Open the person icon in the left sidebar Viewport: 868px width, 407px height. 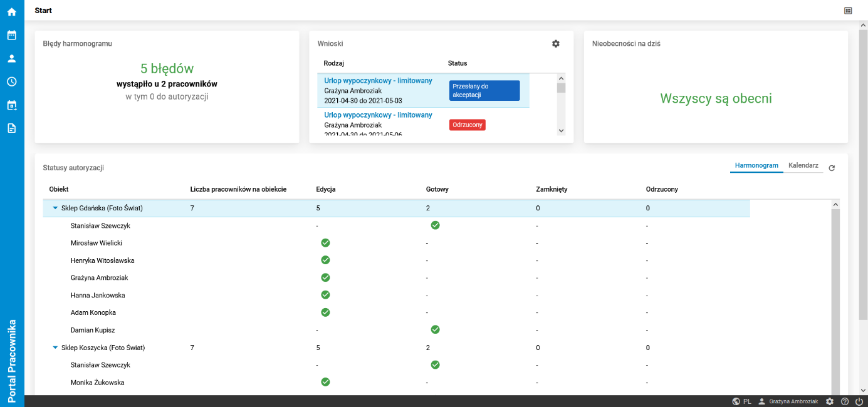11,58
